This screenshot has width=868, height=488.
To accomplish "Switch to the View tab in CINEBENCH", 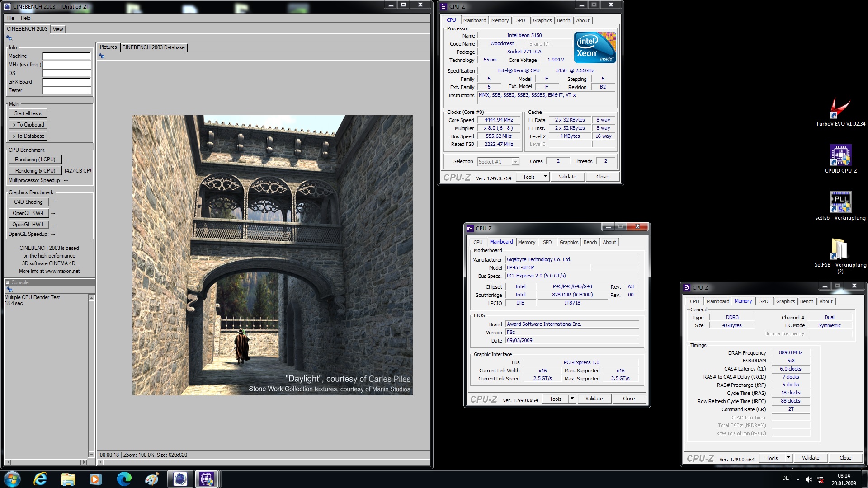I will tap(58, 29).
